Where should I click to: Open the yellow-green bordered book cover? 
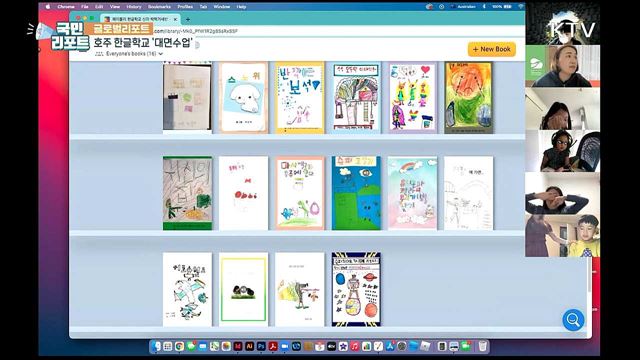(243, 289)
